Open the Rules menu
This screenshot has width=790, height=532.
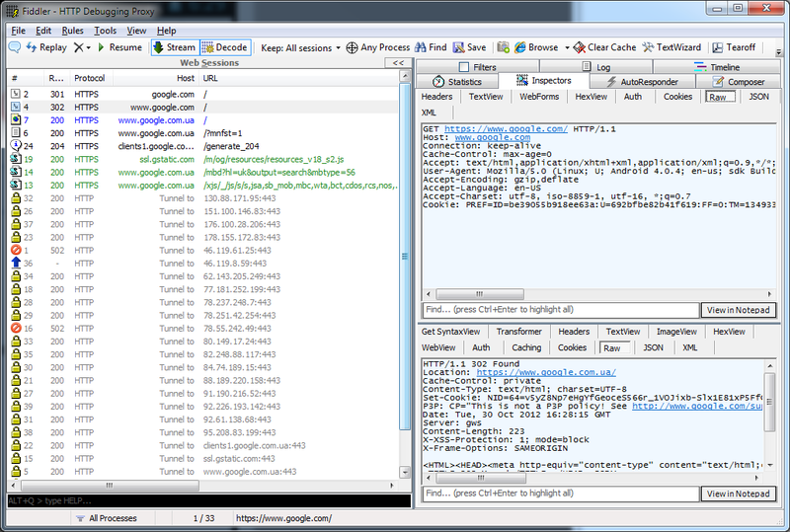pos(72,31)
